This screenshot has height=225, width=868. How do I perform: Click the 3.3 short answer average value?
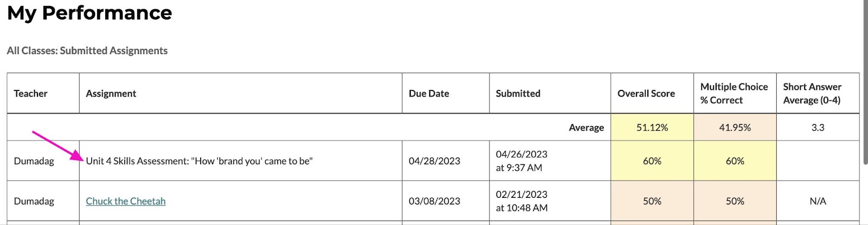[x=818, y=127]
